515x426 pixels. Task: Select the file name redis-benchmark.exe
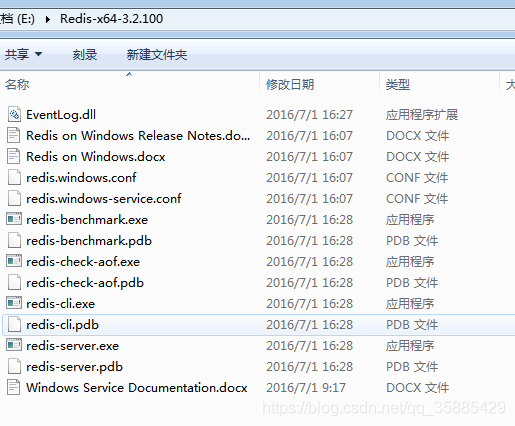pos(87,220)
